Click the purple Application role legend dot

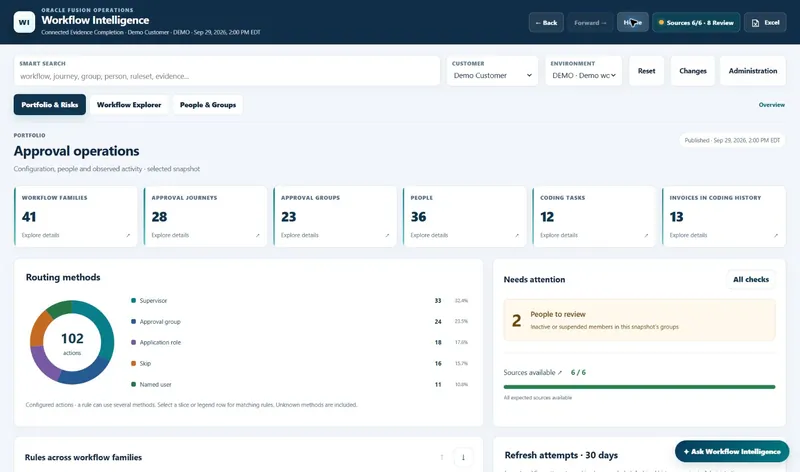pos(134,342)
